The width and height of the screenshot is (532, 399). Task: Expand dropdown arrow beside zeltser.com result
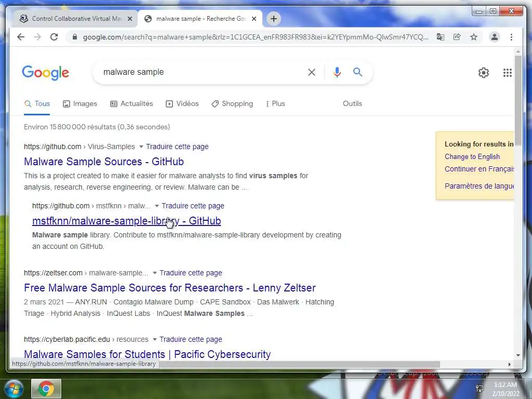pyautogui.click(x=155, y=273)
